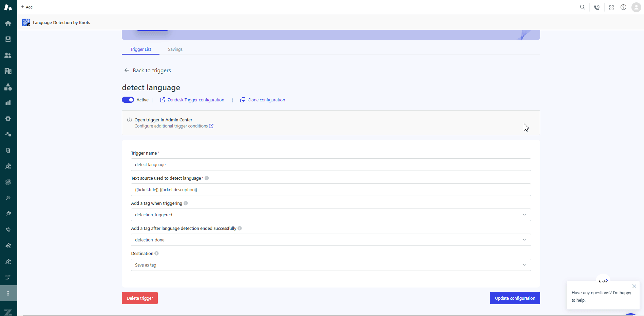
Task: Open Zendesk products grid icon
Action: 611,7
